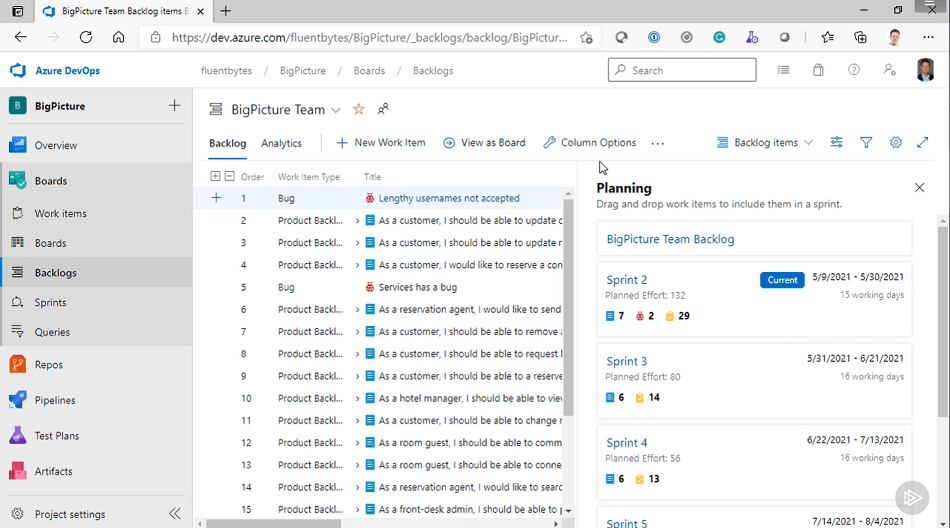This screenshot has width=950, height=528.
Task: Open a new browser tab
Action: point(225,11)
